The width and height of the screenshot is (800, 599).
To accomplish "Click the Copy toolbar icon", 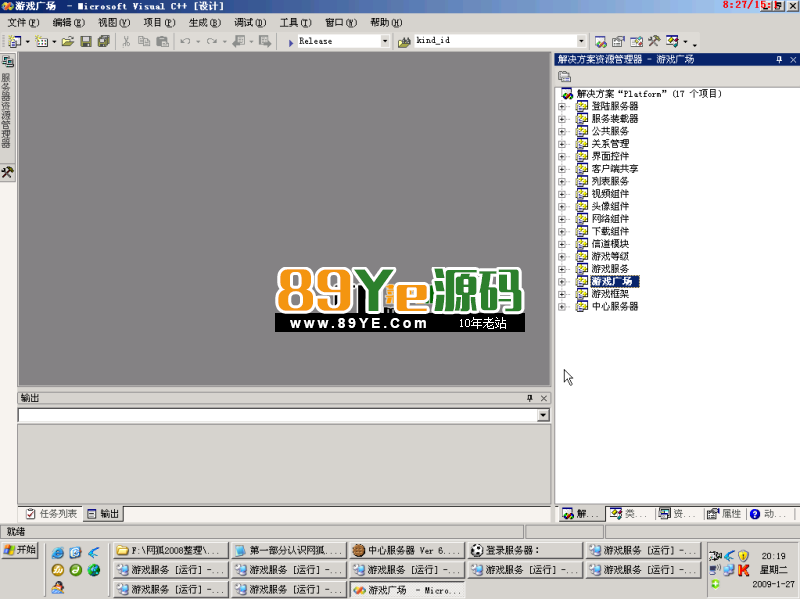I will coord(144,41).
